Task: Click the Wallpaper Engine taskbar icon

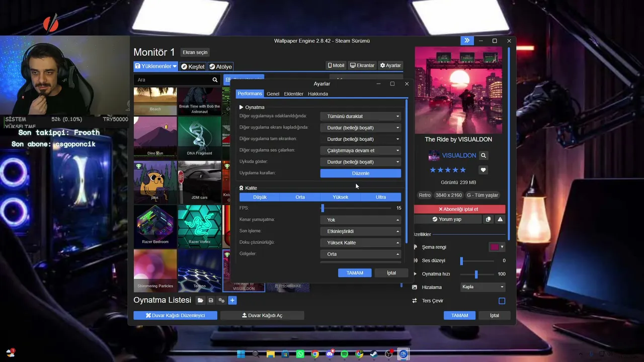Action: pyautogui.click(x=403, y=354)
